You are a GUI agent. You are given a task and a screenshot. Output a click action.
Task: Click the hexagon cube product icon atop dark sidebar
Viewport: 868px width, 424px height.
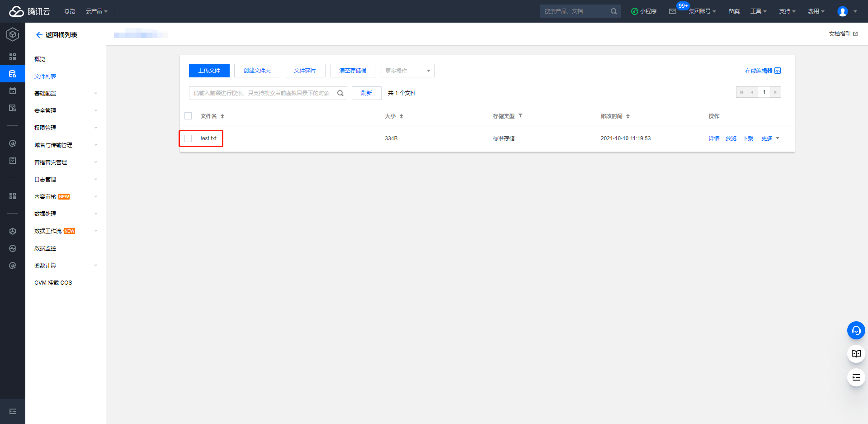13,34
